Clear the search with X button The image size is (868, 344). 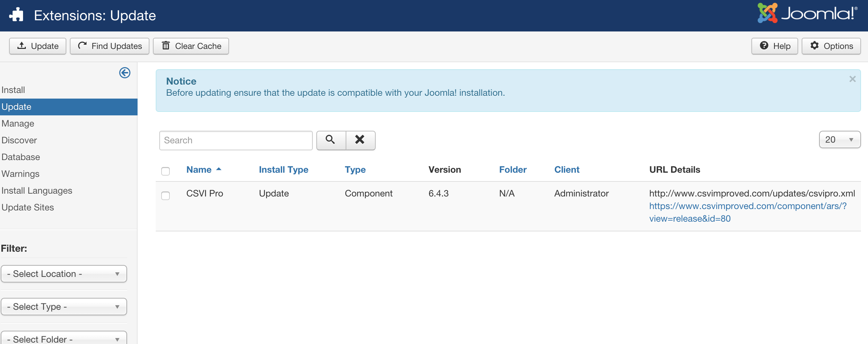[360, 140]
